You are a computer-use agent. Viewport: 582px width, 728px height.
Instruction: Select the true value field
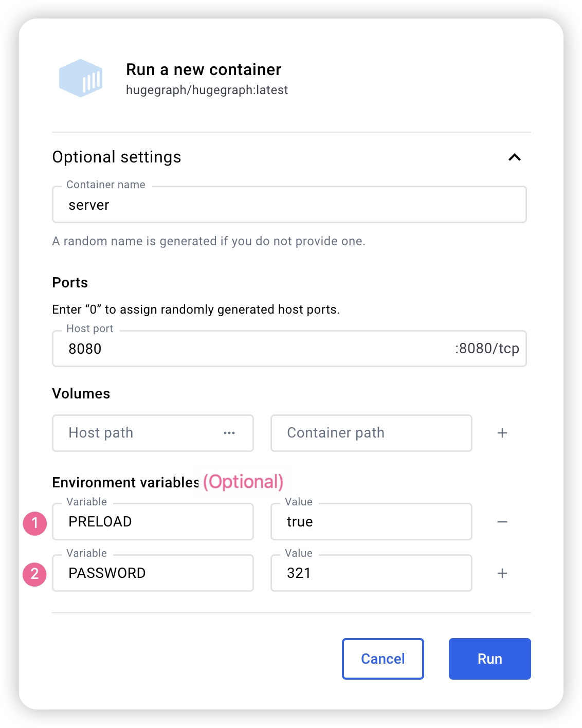(x=371, y=521)
